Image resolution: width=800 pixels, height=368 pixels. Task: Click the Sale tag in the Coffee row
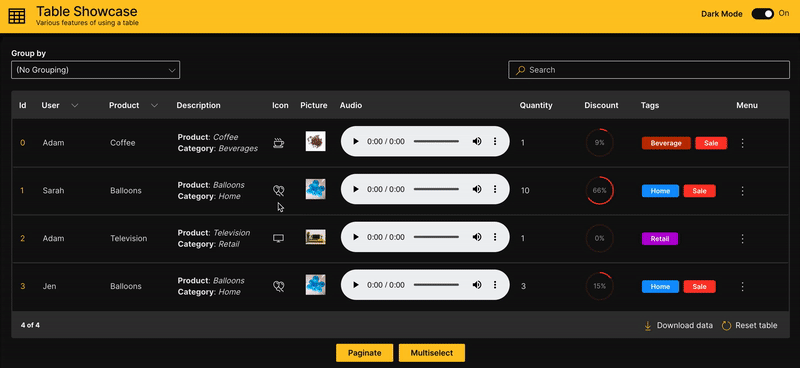(x=711, y=143)
